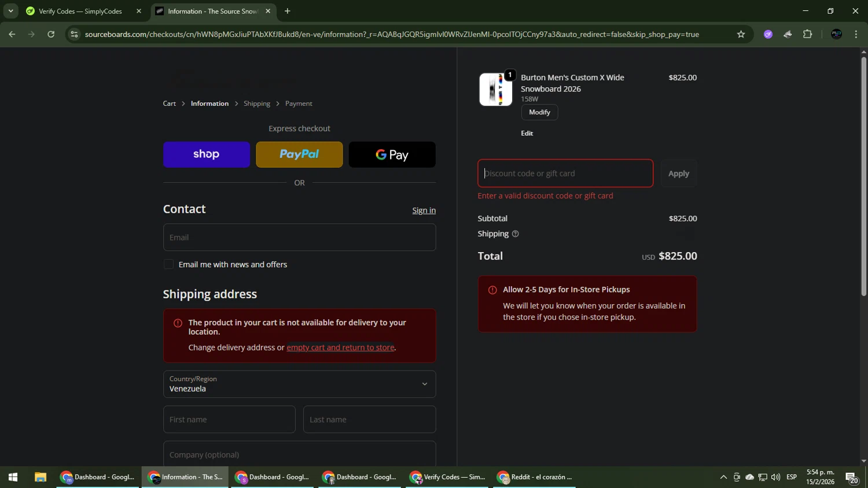Click the page vertical scrollbar
Viewport: 868px width, 488px height.
[x=863, y=176]
